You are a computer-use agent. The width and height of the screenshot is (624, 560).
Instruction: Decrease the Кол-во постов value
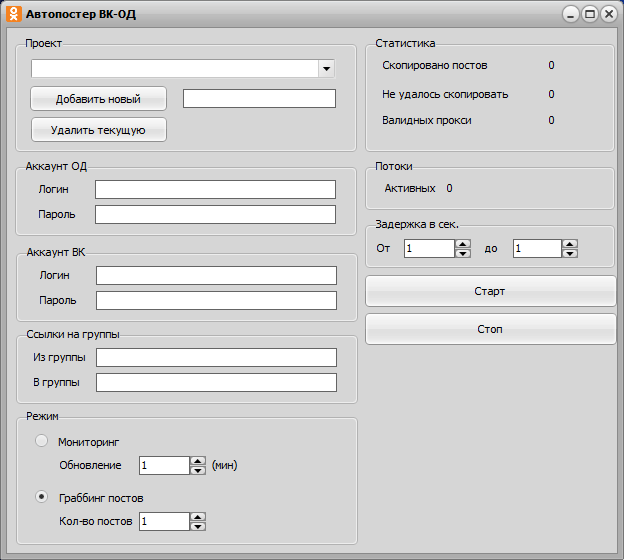point(198,526)
